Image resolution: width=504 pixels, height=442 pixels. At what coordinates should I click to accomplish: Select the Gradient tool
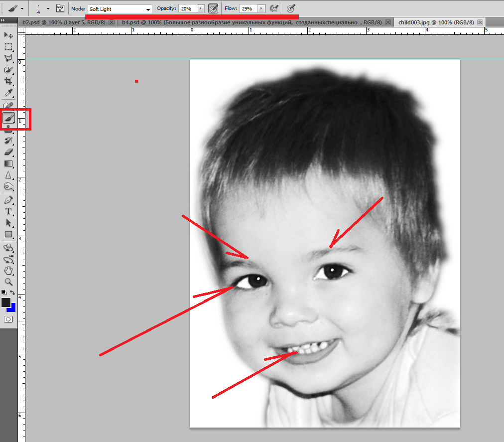click(8, 164)
